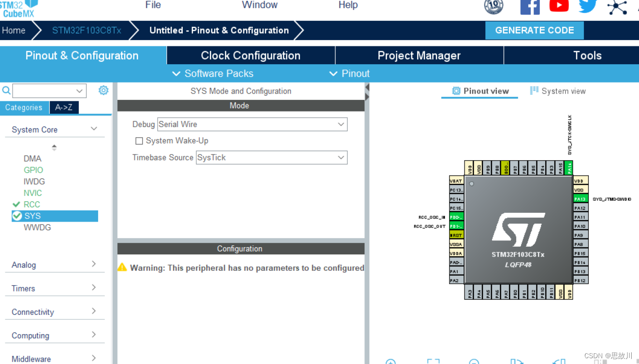Image resolution: width=639 pixels, height=364 pixels.
Task: Click the green PA14 pin on the chip
Action: [x=569, y=168]
